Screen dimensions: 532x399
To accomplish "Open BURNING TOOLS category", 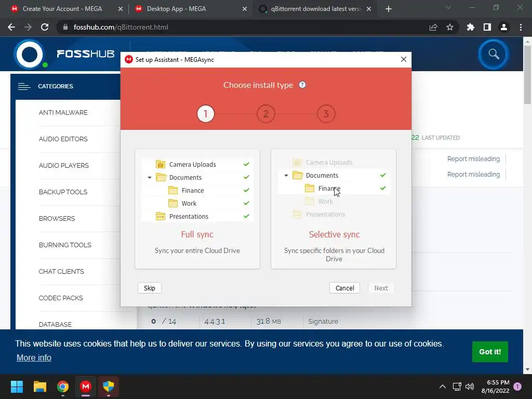I will click(x=65, y=245).
